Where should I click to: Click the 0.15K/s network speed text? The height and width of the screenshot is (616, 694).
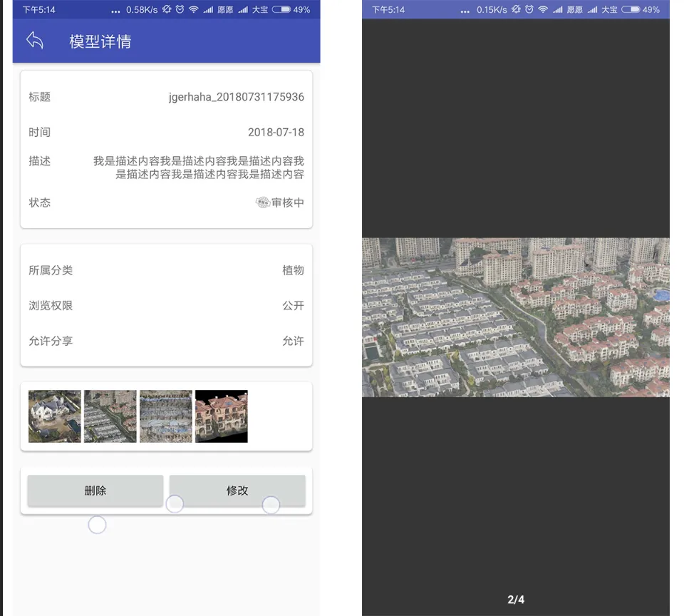492,10
